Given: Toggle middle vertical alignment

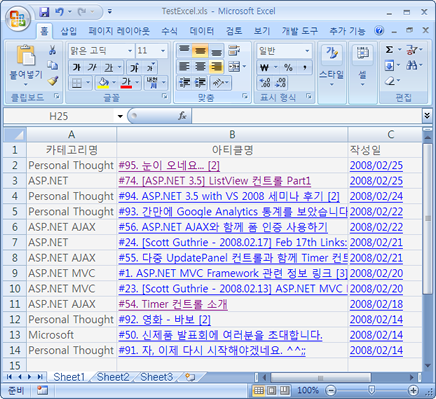Looking at the screenshot, I should tap(200, 51).
